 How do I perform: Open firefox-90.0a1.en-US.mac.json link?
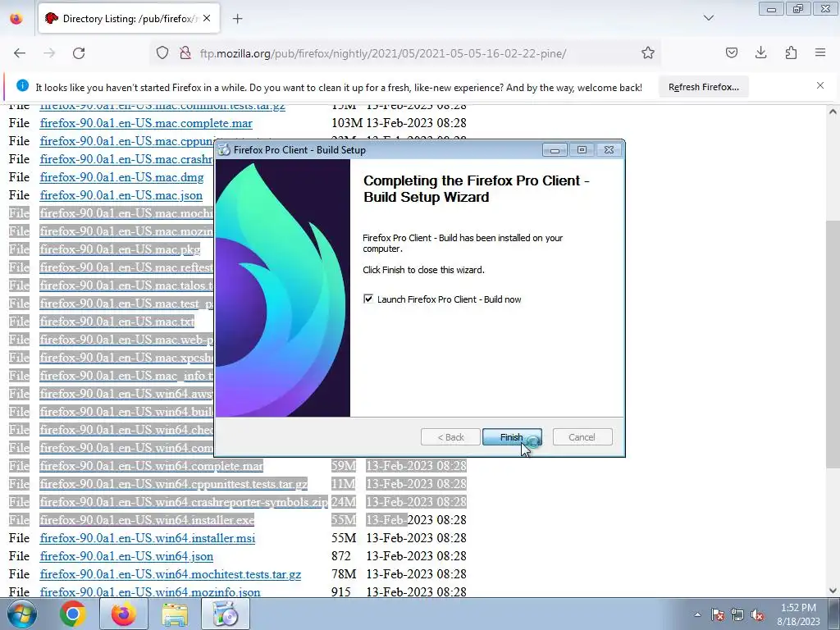[121, 195]
